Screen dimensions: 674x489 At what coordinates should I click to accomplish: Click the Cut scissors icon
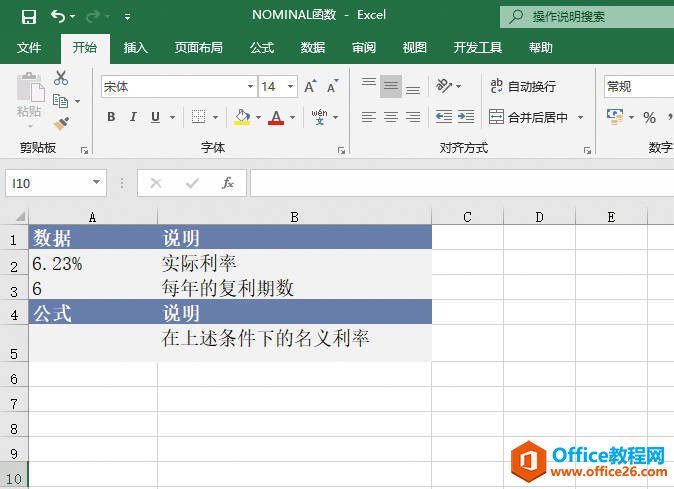[x=61, y=78]
